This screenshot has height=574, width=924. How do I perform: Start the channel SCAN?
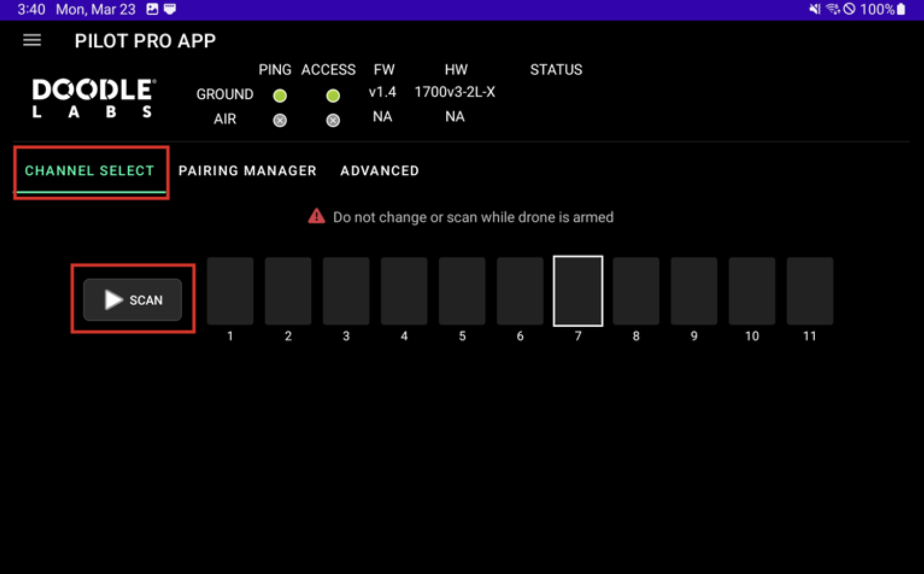point(133,300)
